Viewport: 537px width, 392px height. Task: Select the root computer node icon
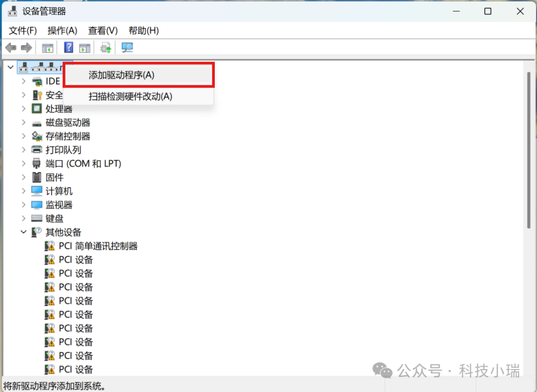[x=23, y=67]
